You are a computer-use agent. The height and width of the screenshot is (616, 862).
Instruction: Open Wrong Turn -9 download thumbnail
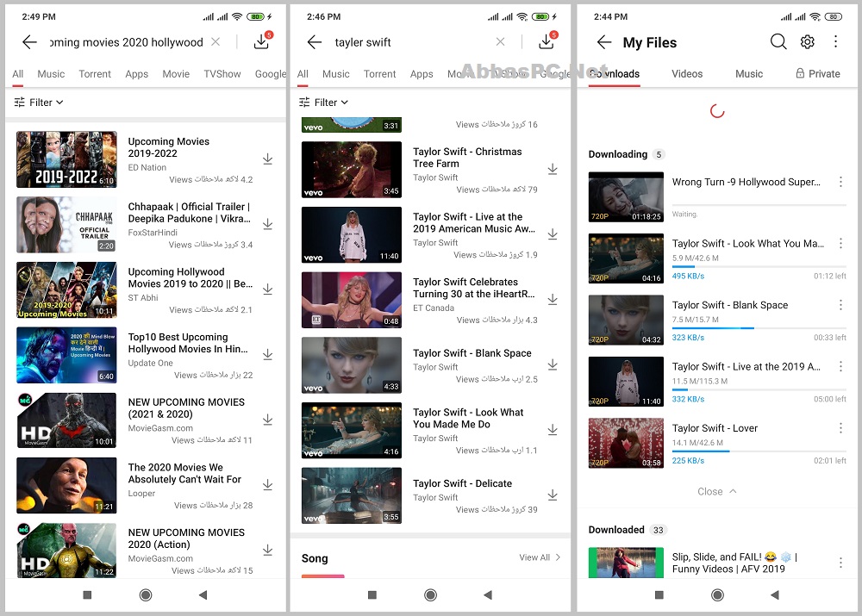click(626, 196)
